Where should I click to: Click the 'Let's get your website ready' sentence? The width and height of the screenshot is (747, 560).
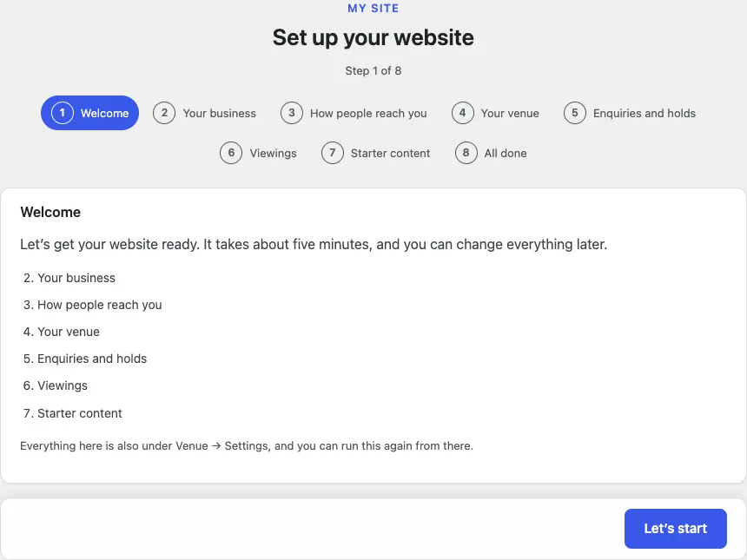tap(314, 244)
